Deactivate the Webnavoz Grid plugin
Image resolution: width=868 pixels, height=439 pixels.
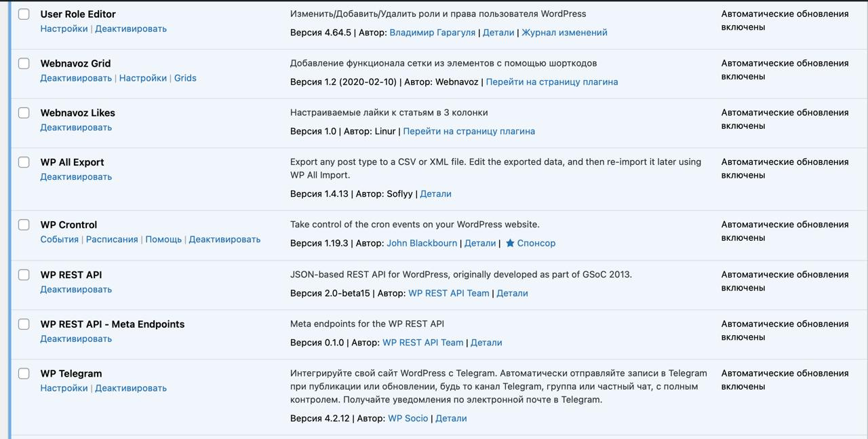click(76, 78)
